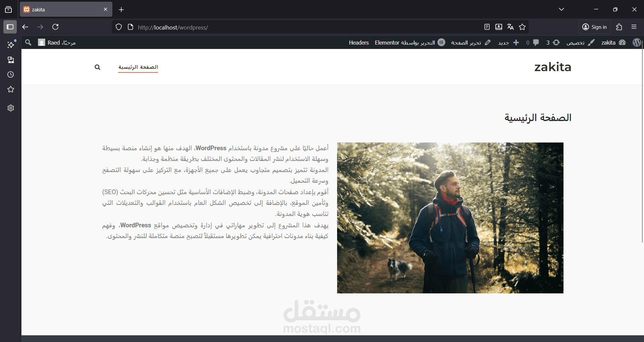Toggle reader view
The image size is (644, 342).
coord(487,27)
